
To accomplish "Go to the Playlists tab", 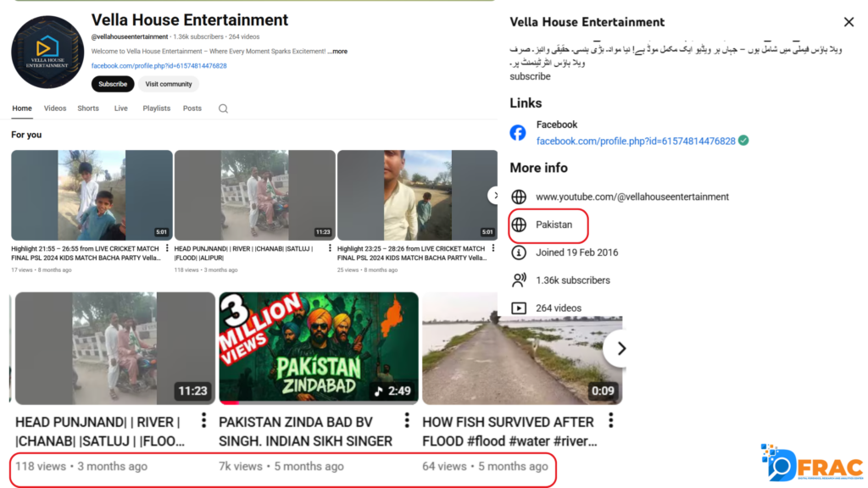I will (157, 108).
